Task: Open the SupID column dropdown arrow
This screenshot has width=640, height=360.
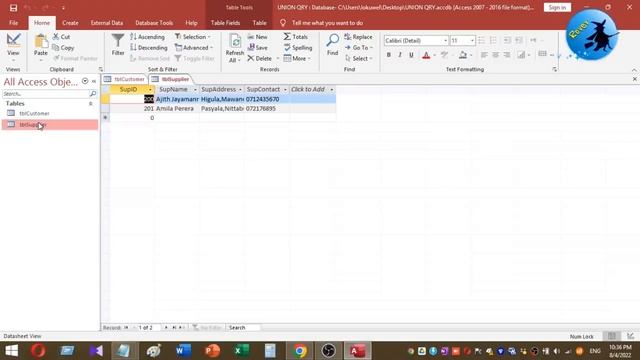Action: pyautogui.click(x=150, y=89)
